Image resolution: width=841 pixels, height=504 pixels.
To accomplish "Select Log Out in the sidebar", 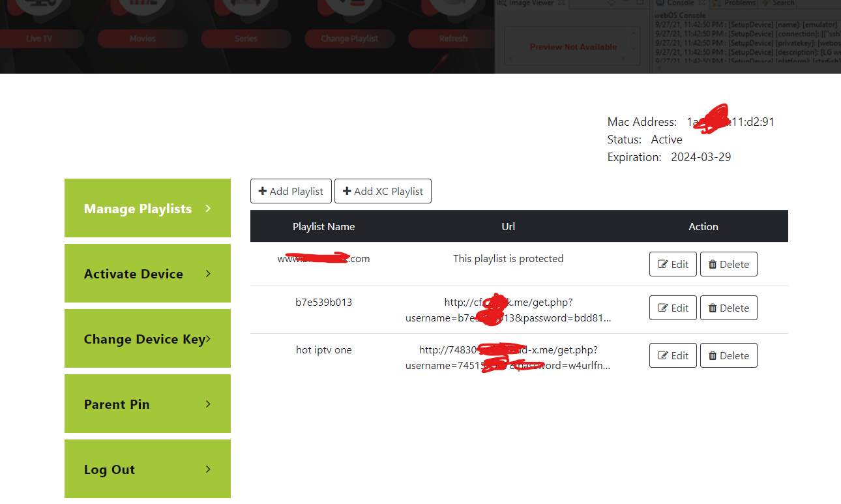I will (x=147, y=469).
